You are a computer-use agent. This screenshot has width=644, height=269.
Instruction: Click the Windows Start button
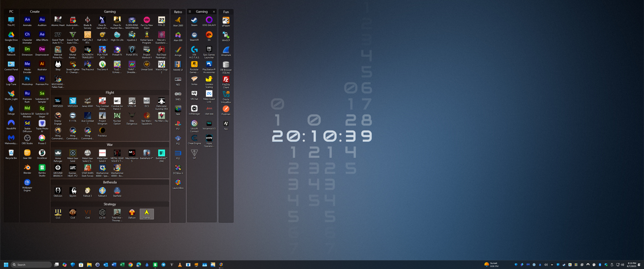6,265
